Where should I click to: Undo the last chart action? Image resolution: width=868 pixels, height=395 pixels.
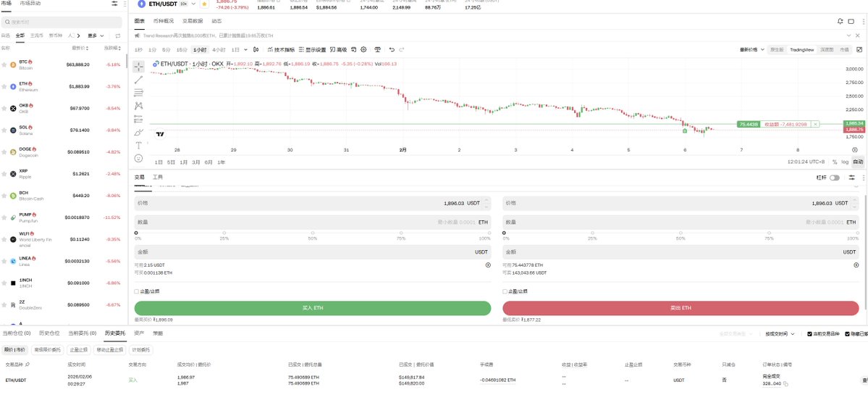[x=392, y=49]
